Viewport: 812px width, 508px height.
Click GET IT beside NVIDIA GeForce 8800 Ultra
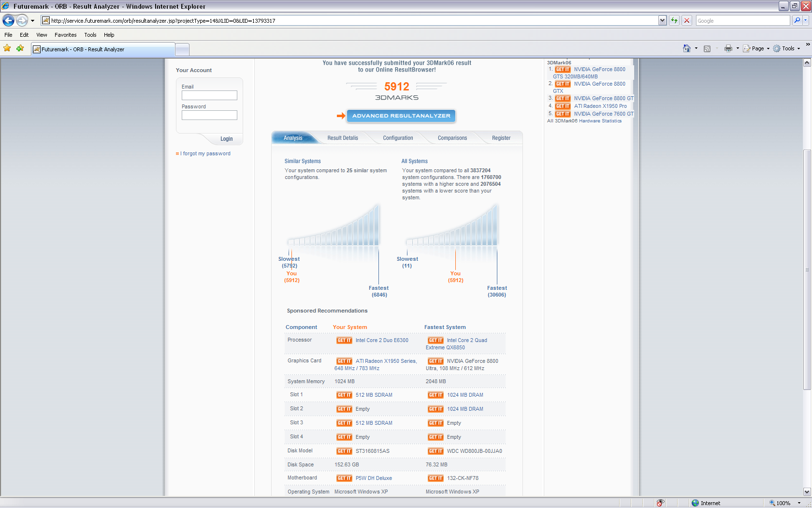(435, 361)
